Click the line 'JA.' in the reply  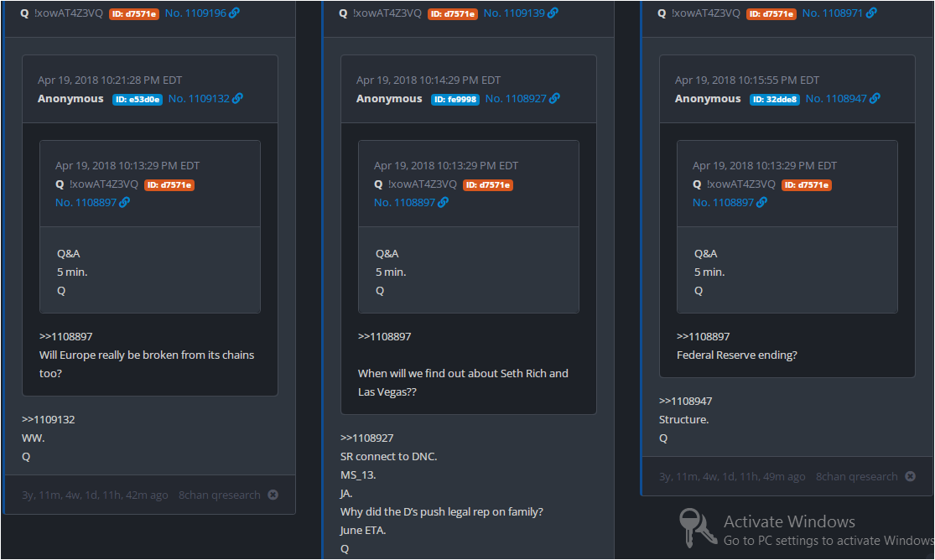tap(346, 493)
